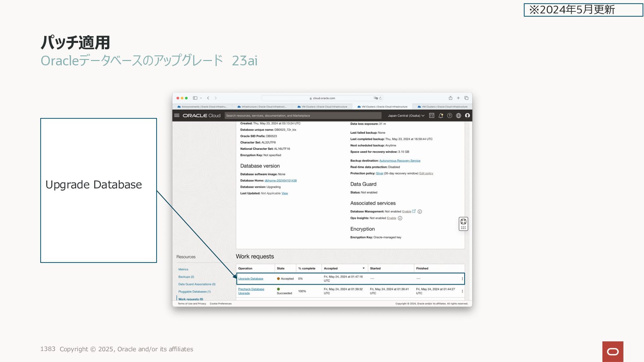Open the floating support lifebuoy widget
Screen dimensions: 644x362
(463, 222)
